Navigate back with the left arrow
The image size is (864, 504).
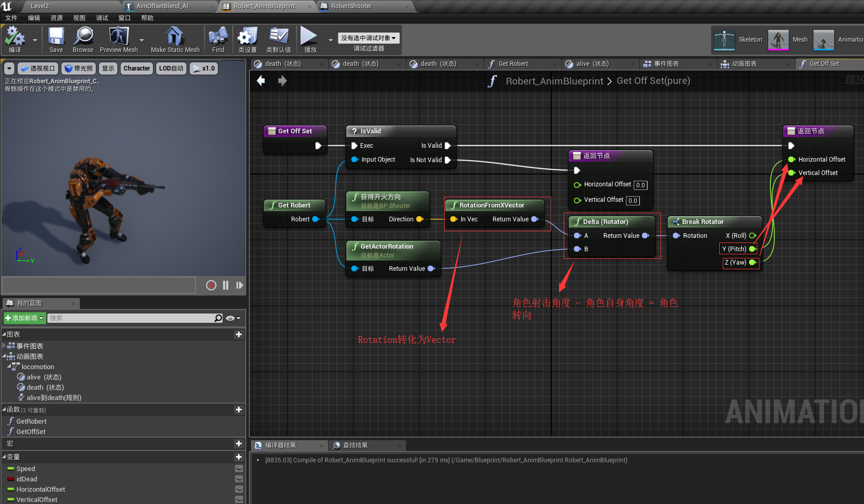[261, 81]
